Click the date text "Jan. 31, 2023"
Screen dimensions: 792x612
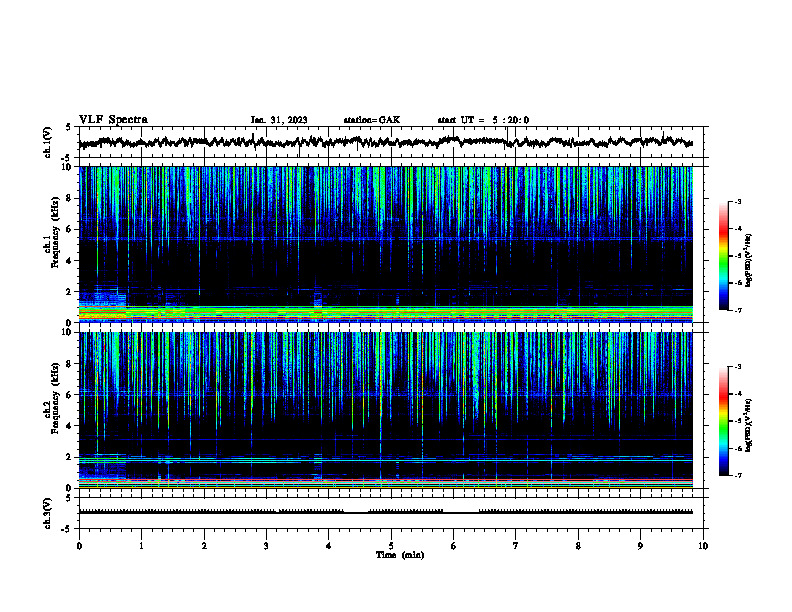[x=279, y=120]
